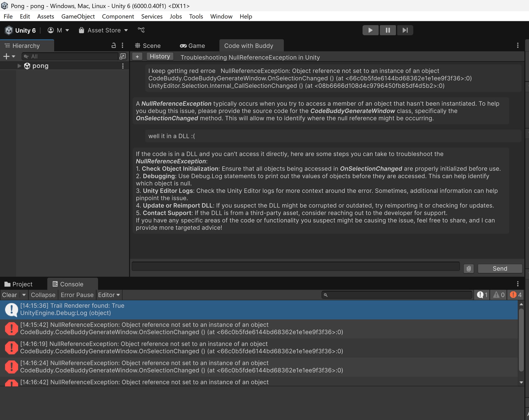Pause the editor with the pause icon
The image size is (529, 420).
(387, 30)
